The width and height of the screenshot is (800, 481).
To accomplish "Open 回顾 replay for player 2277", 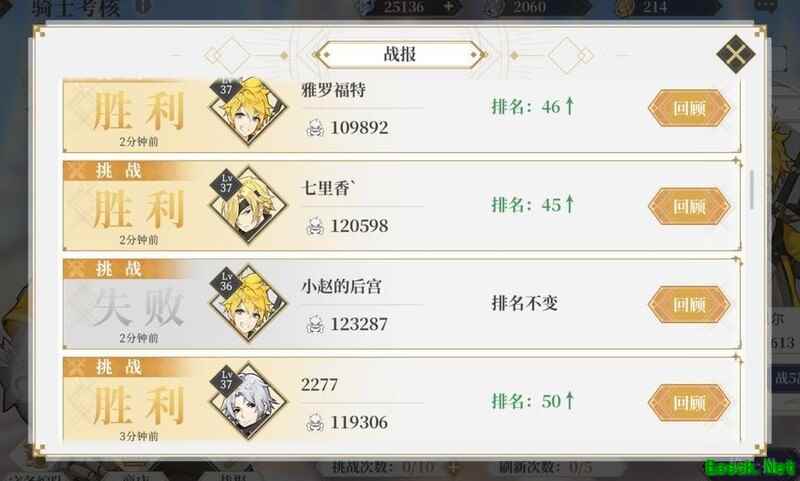I will click(689, 403).
